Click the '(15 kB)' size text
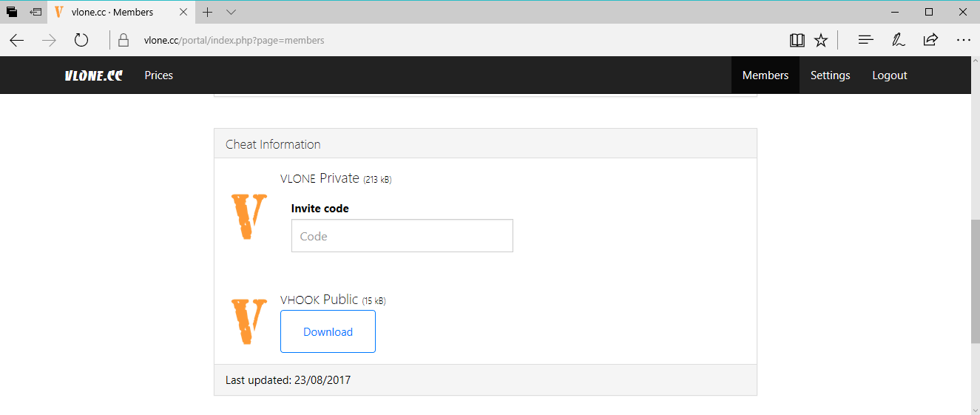Viewport: 980px width, 415px height. tap(374, 301)
